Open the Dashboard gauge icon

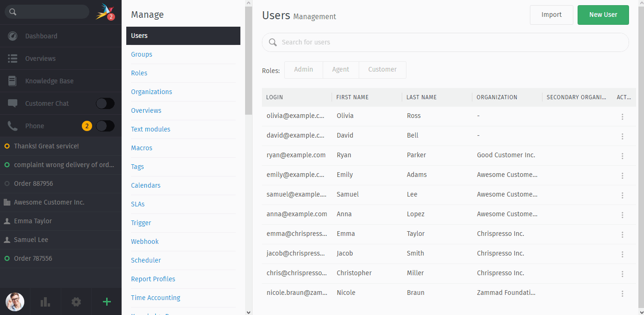pyautogui.click(x=13, y=36)
